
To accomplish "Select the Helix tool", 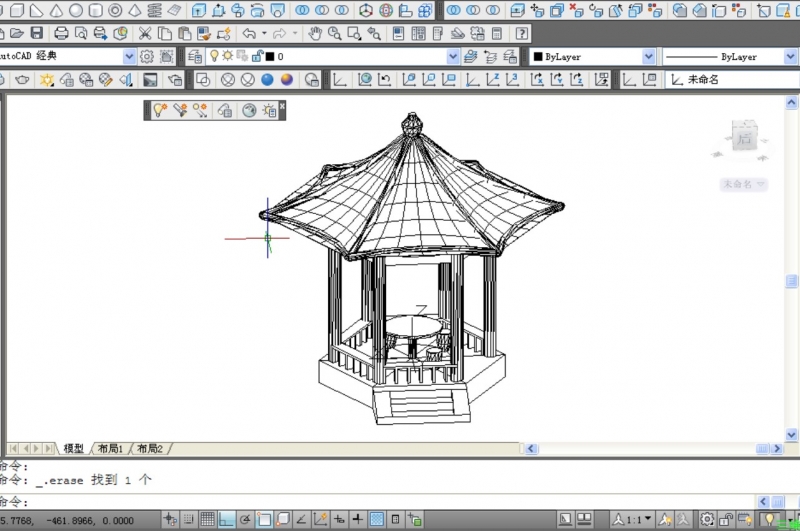I will click(155, 10).
